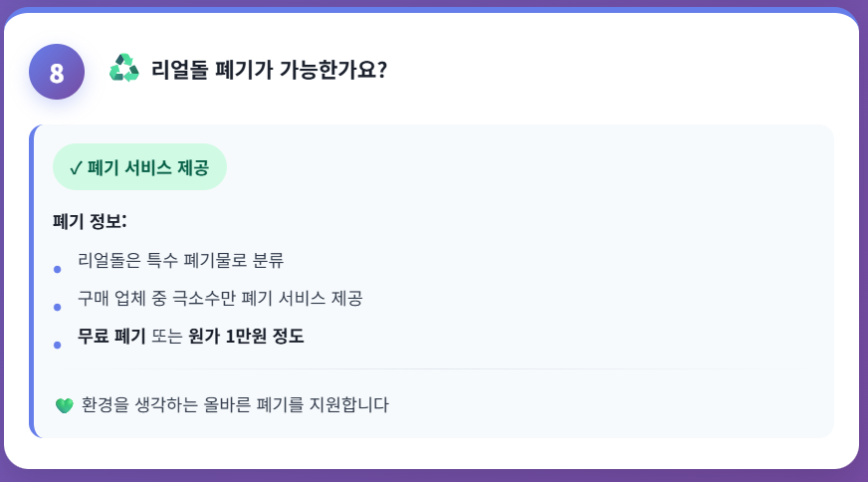Viewport: 868px width, 482px height.
Task: Click the 폐기 정보: heading
Action: (x=90, y=220)
